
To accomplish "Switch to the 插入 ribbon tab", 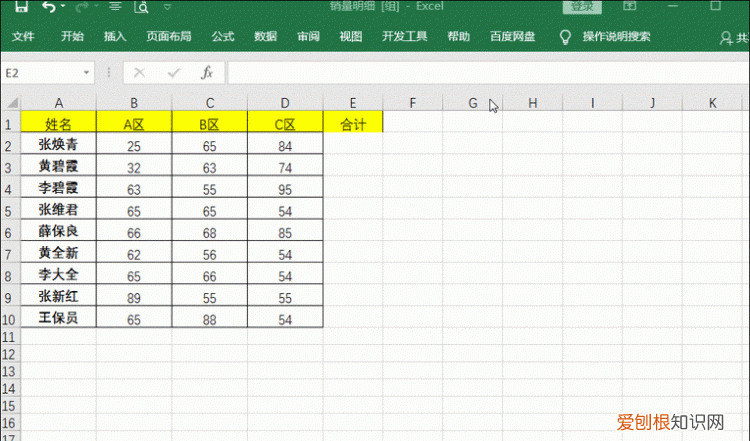I will pos(115,36).
